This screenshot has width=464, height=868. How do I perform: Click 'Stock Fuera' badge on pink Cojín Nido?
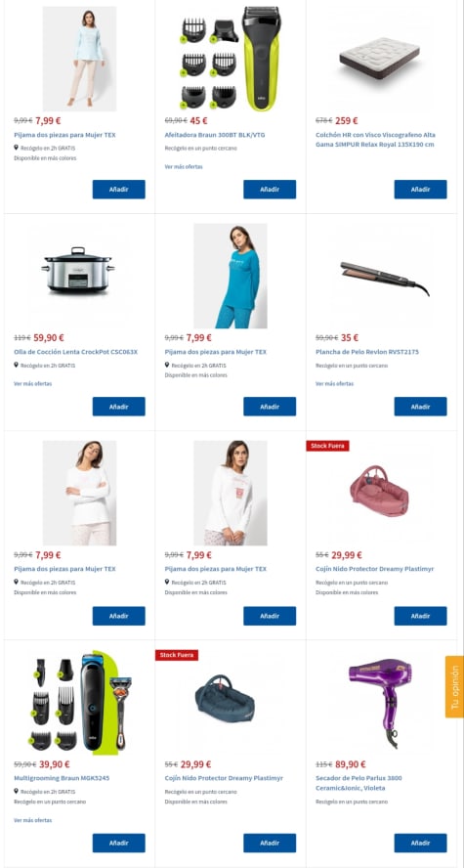pos(327,446)
